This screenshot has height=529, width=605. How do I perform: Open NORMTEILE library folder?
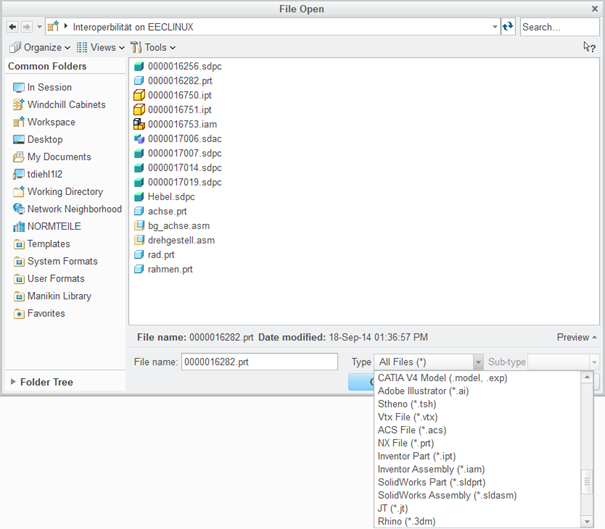point(47,226)
